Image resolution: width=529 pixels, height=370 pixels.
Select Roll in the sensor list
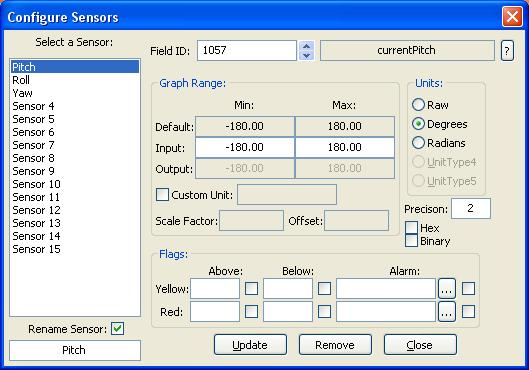pos(75,80)
